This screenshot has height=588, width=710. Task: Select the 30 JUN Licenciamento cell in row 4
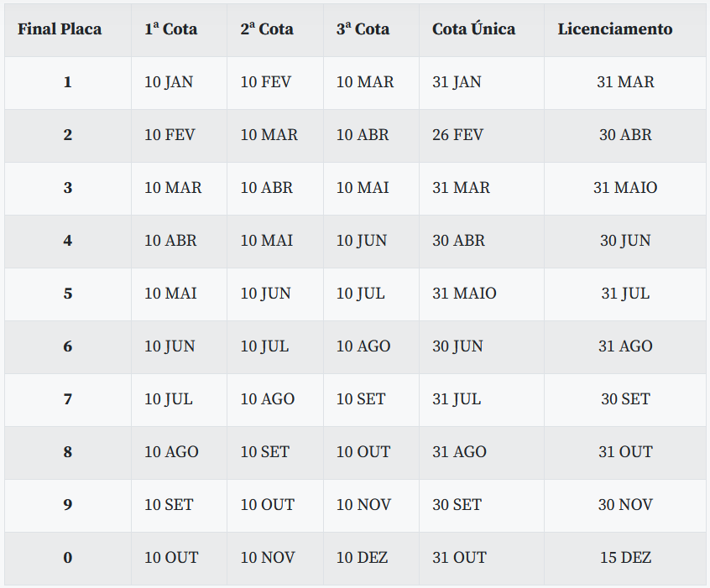coord(625,241)
